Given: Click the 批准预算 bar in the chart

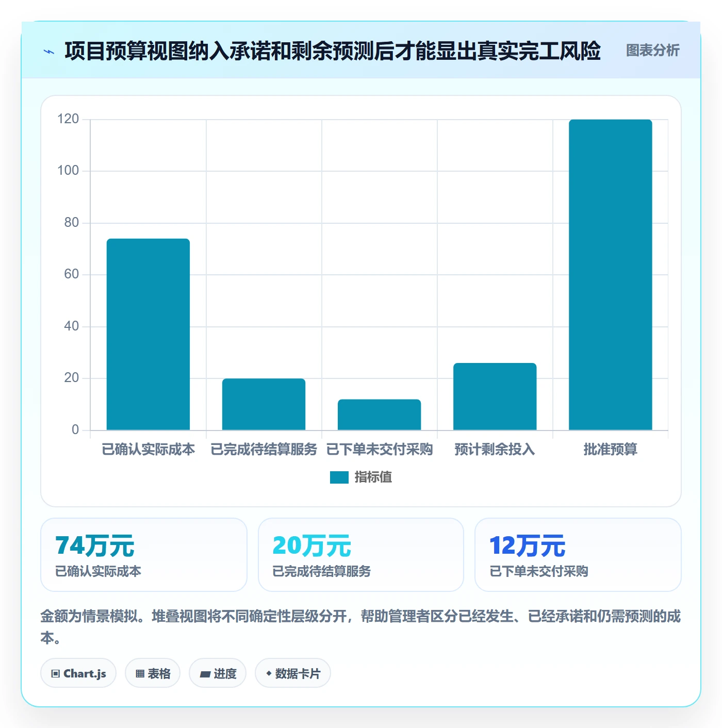Looking at the screenshot, I should pyautogui.click(x=611, y=275).
